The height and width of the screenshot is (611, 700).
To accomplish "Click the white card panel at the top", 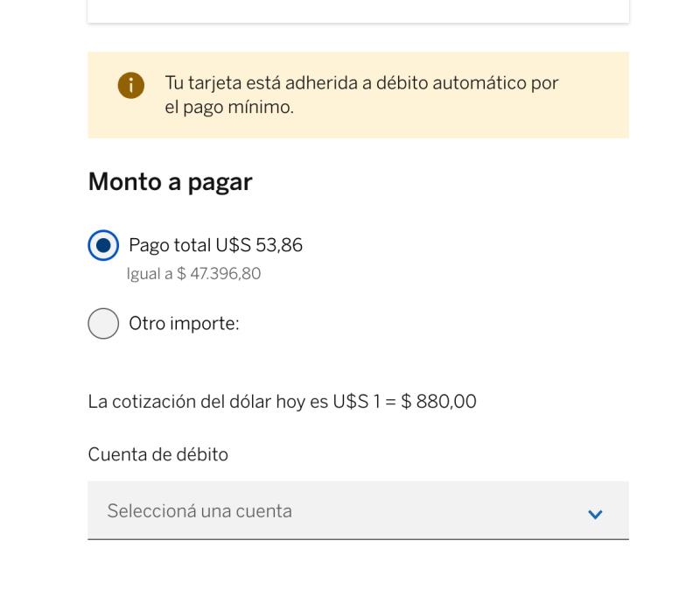I will pyautogui.click(x=358, y=11).
